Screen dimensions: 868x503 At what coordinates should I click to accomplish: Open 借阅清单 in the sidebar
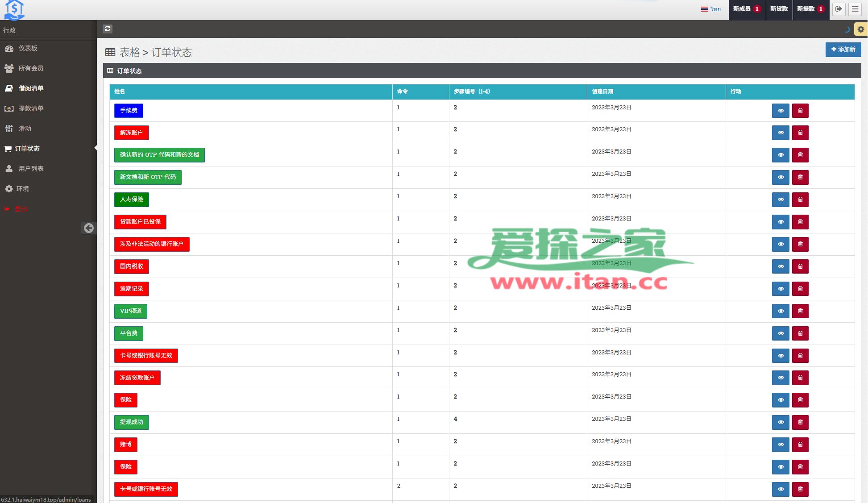coord(31,88)
